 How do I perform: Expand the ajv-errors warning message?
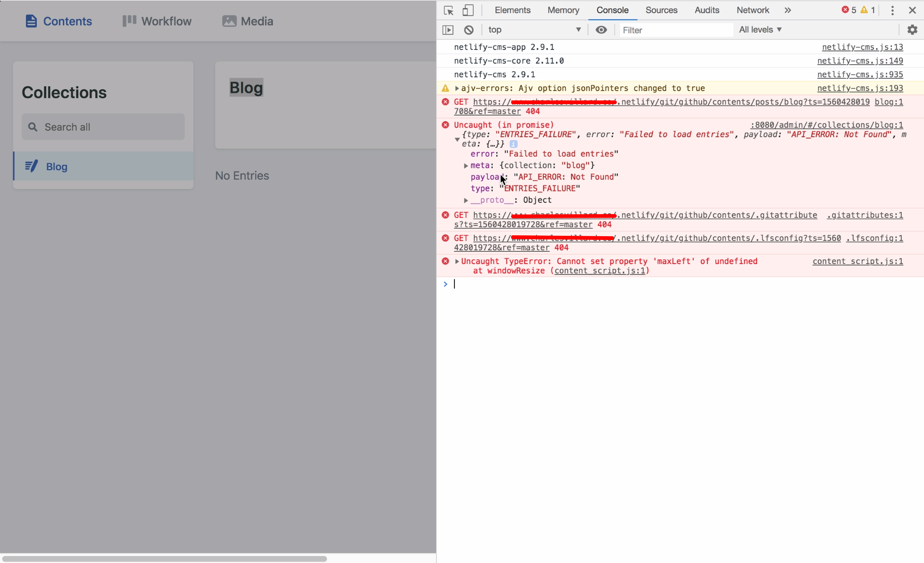pos(457,88)
